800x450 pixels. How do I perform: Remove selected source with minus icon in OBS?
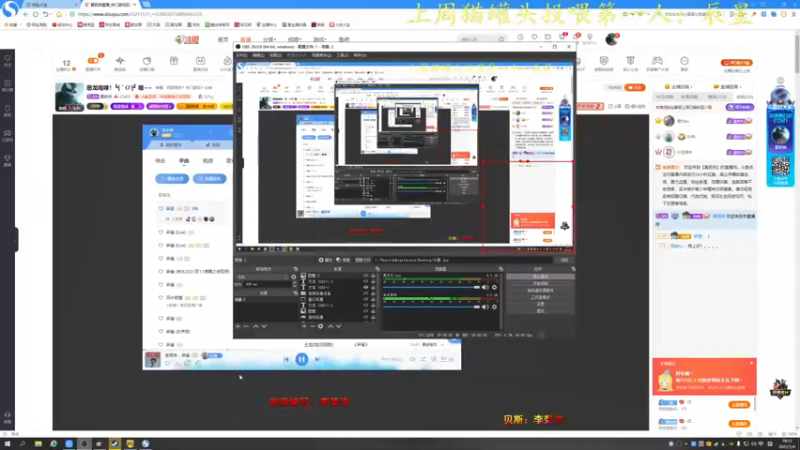click(312, 326)
